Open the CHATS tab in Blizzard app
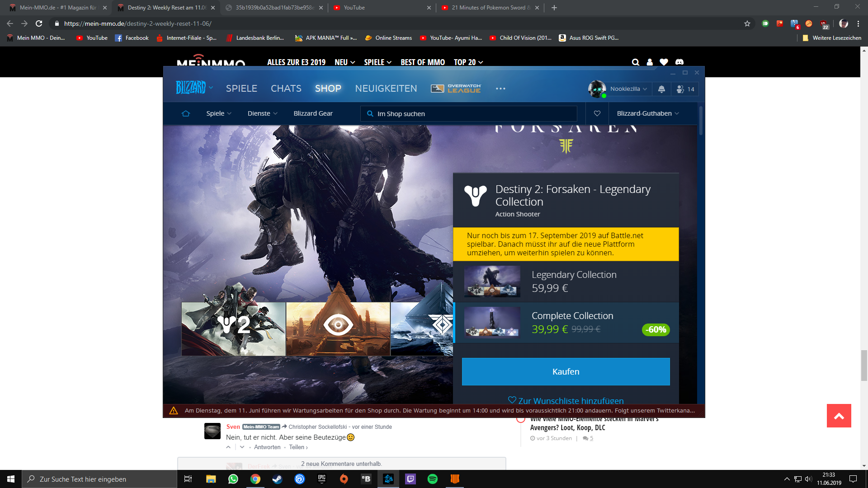The width and height of the screenshot is (868, 488). pyautogui.click(x=286, y=89)
